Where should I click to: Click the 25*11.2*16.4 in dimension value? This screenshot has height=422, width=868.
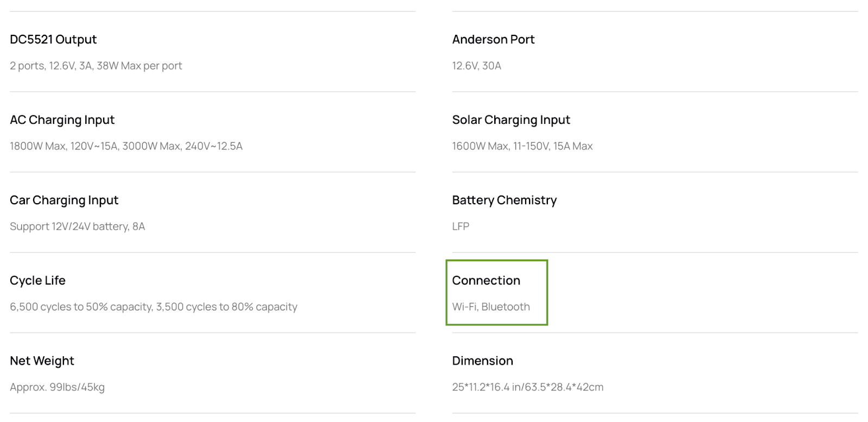[528, 387]
